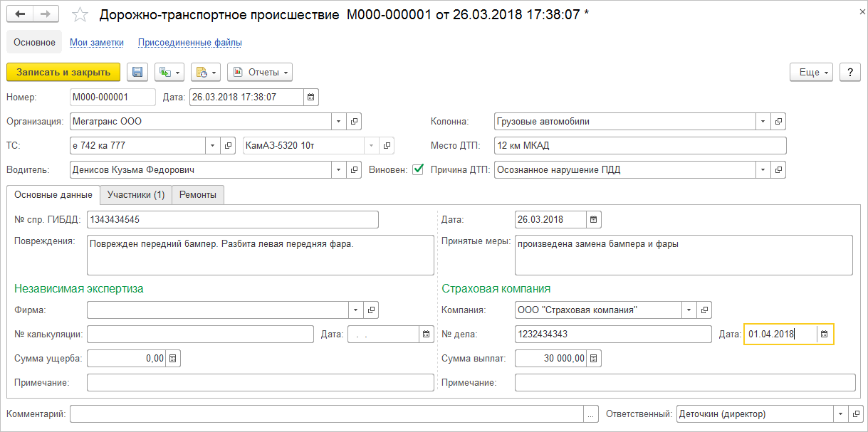Open calendar picker next to document date
Image resolution: width=868 pixels, height=432 pixels.
(x=311, y=97)
